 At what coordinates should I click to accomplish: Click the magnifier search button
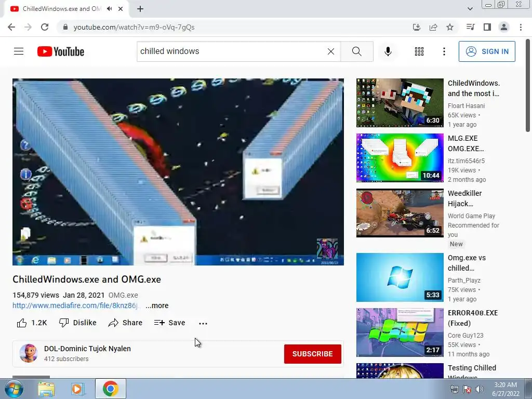point(356,51)
